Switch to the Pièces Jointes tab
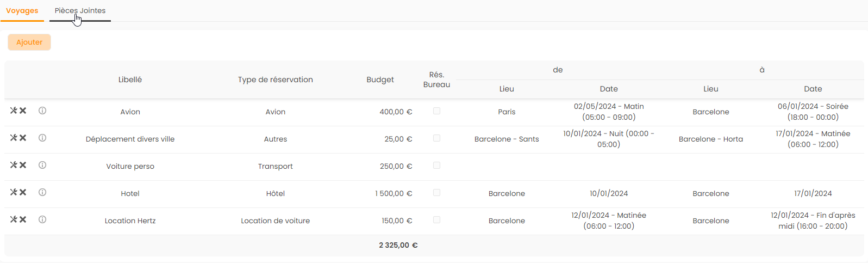This screenshot has height=263, width=868. tap(80, 11)
